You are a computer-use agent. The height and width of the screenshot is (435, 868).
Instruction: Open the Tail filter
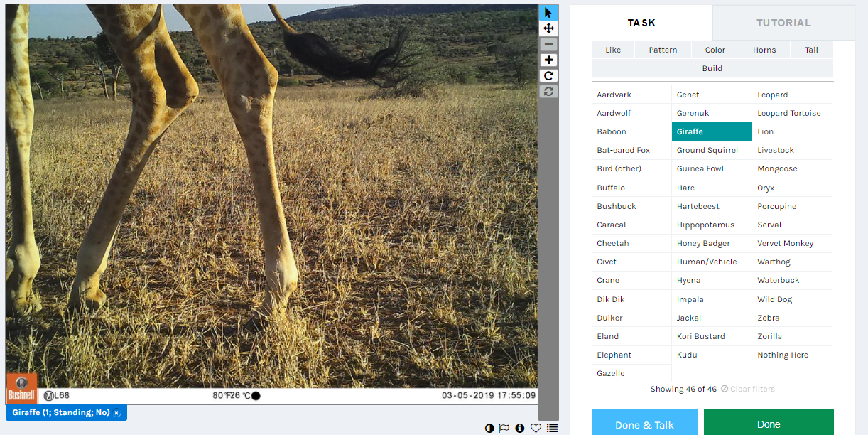(812, 50)
